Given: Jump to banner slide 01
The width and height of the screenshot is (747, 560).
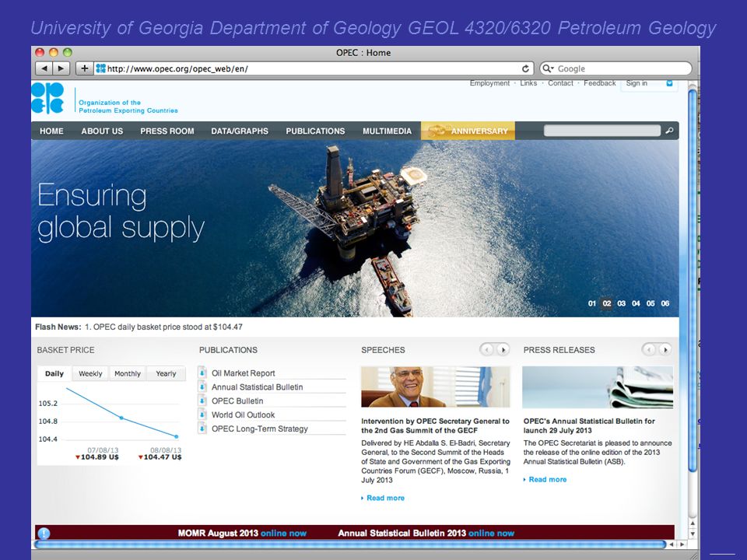Looking at the screenshot, I should (x=591, y=303).
